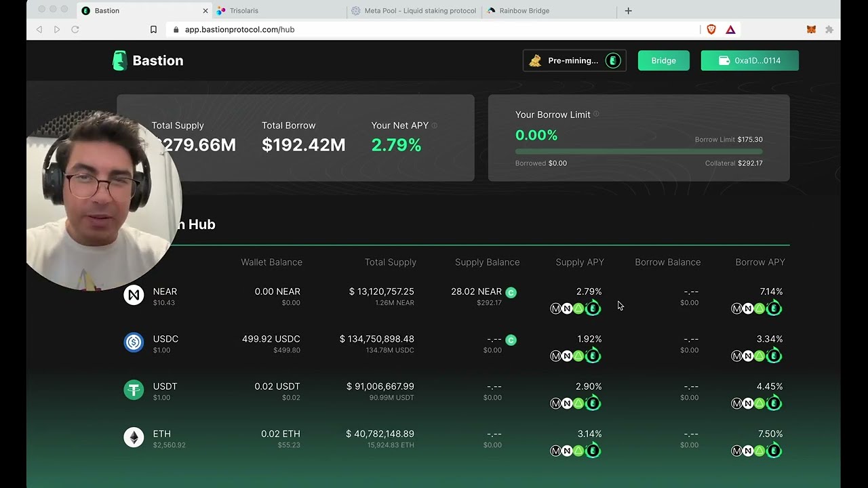Screen dimensions: 868x488
Task: Click the $192.42M Total Borrow figure
Action: pos(303,145)
